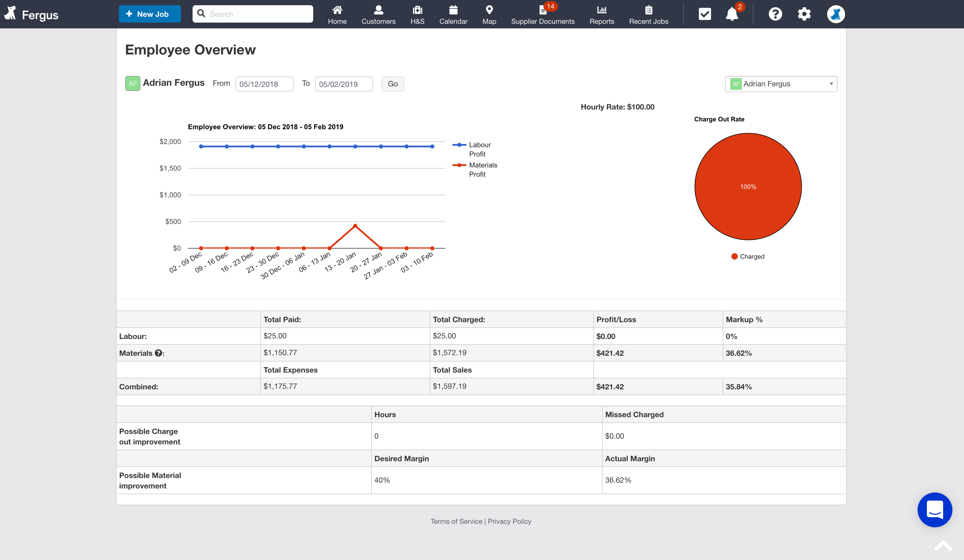This screenshot has height=560, width=964.
Task: Click the From date field
Action: (264, 84)
